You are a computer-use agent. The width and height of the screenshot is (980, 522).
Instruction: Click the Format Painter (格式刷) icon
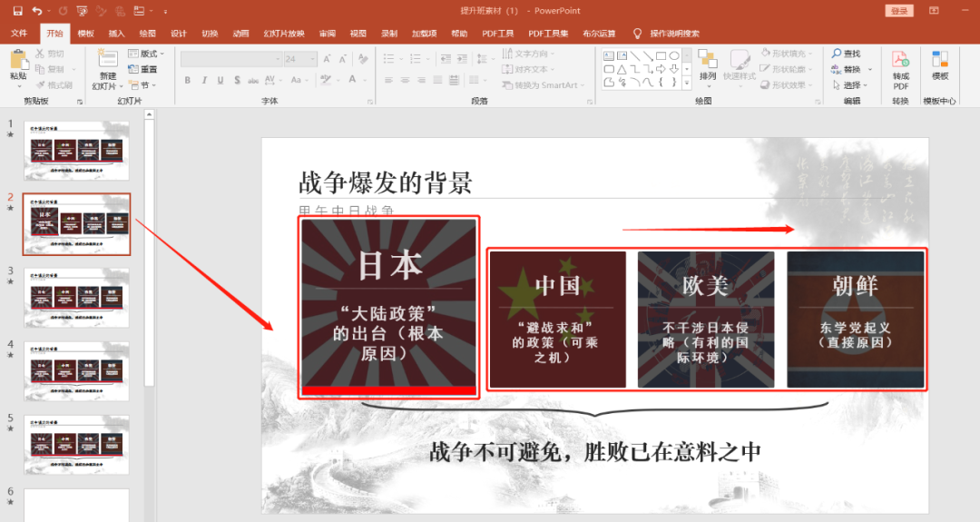point(40,85)
